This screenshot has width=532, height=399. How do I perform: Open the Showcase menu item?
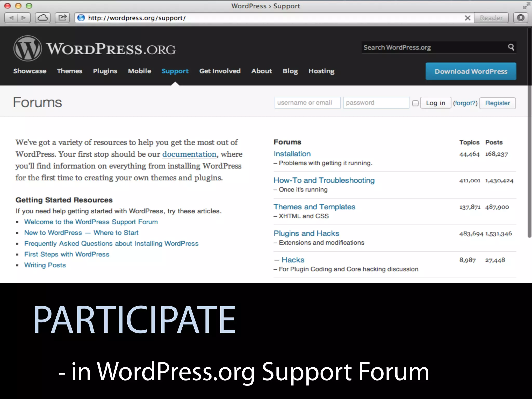30,71
